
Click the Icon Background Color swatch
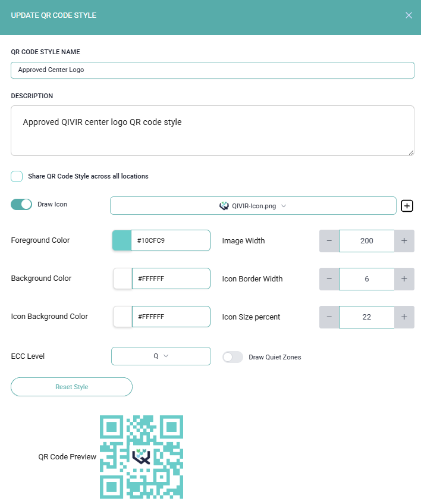click(x=122, y=317)
